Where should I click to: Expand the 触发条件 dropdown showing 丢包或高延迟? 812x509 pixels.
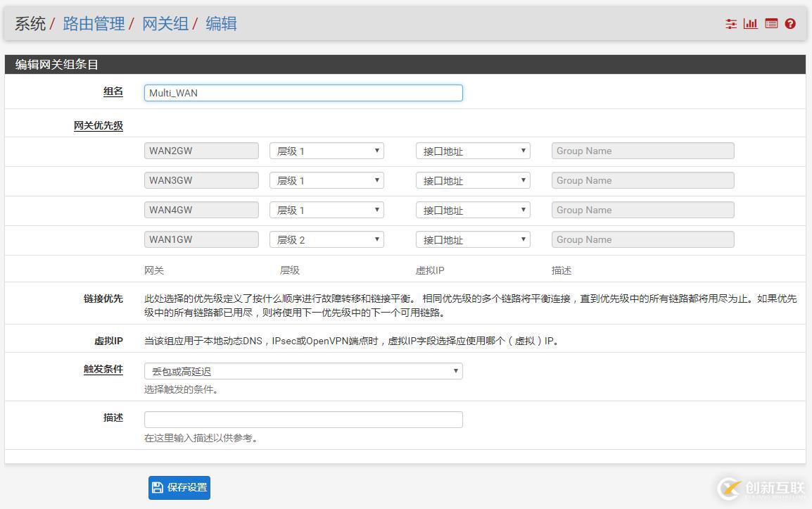303,370
